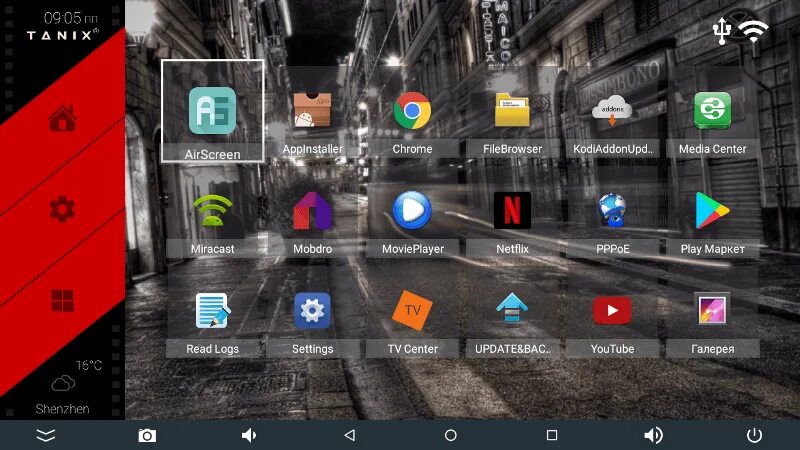This screenshot has height=450, width=800.
Task: Click the Wi-Fi status icon
Action: [x=754, y=32]
